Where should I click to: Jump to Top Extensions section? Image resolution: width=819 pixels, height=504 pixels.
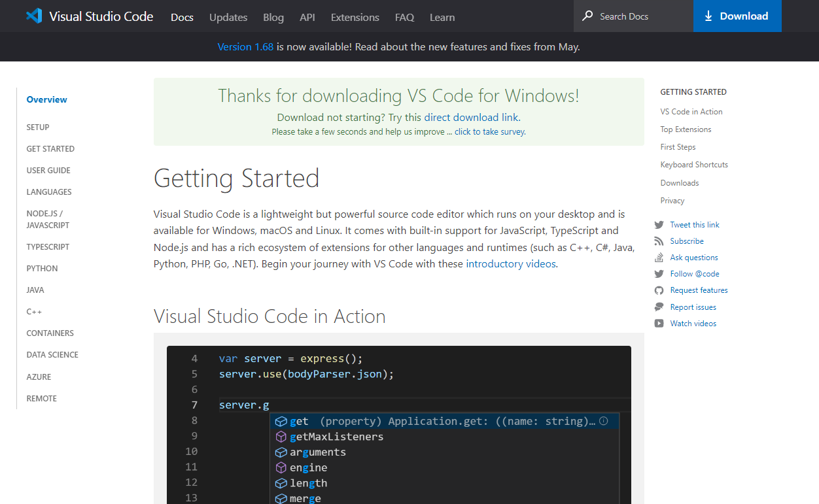coord(686,129)
